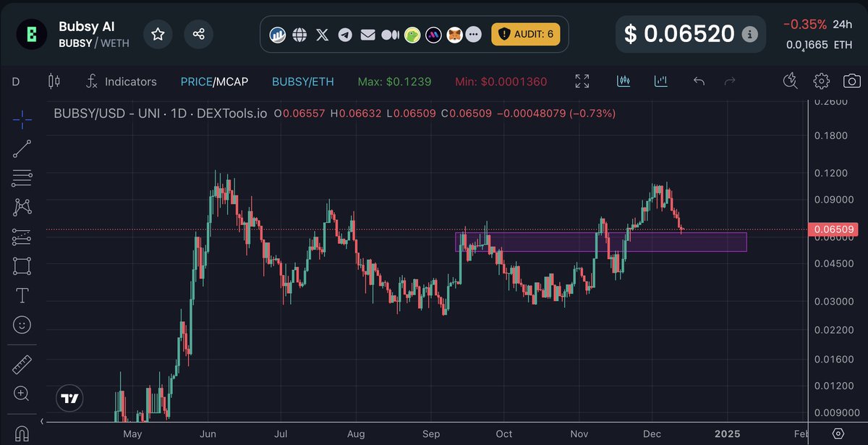Switch chart to MCAP view

click(x=231, y=82)
